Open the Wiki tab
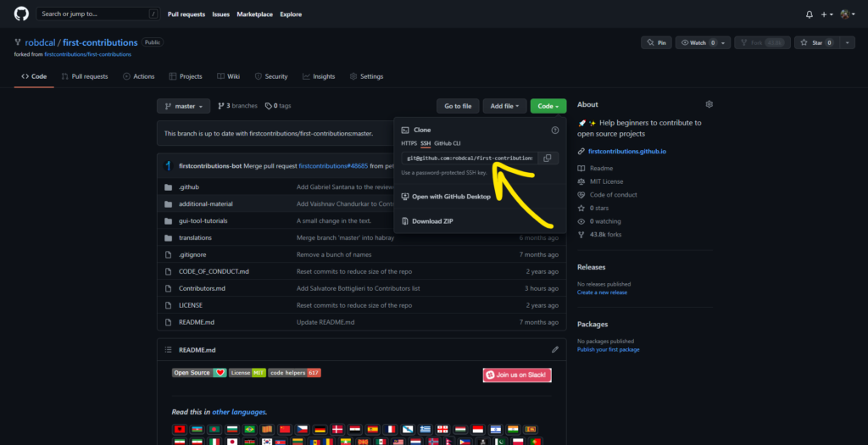The image size is (868, 445). [x=228, y=76]
